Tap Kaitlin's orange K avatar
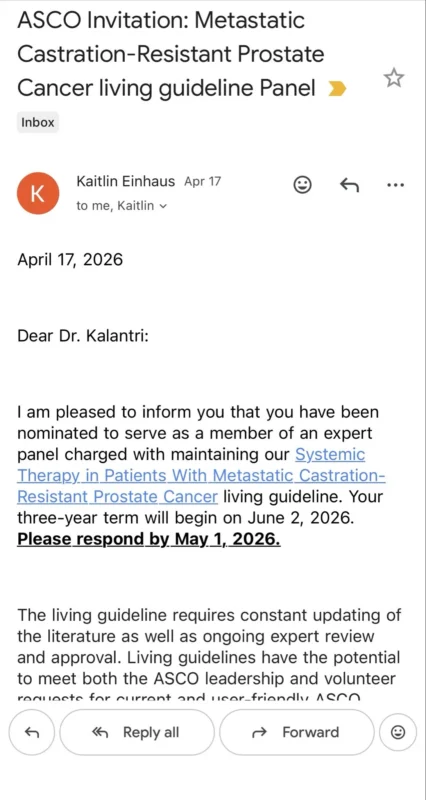 click(38, 193)
